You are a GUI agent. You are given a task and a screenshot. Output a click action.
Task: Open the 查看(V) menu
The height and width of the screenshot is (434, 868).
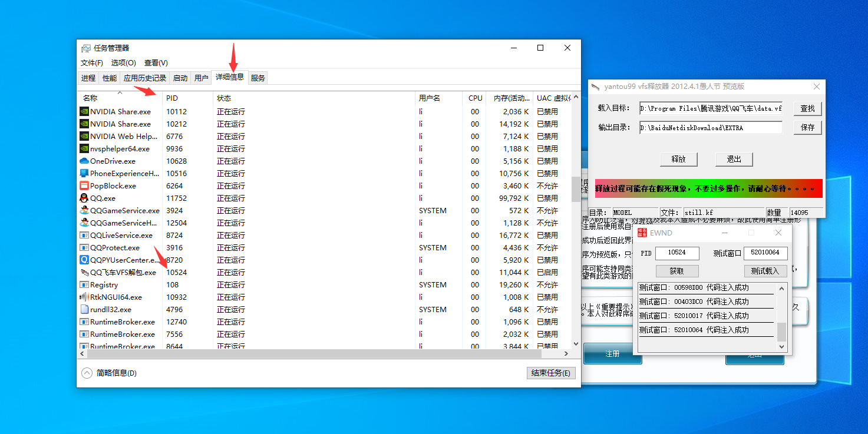click(x=156, y=62)
